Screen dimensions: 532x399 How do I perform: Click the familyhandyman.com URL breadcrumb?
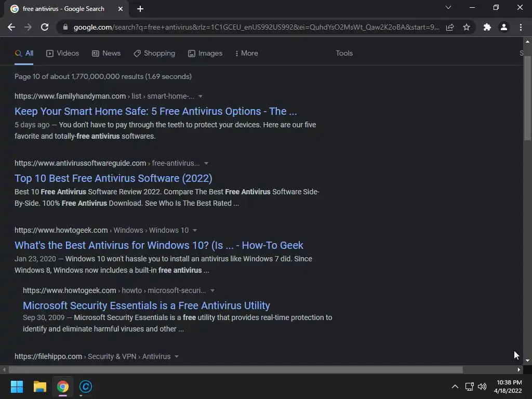104,96
